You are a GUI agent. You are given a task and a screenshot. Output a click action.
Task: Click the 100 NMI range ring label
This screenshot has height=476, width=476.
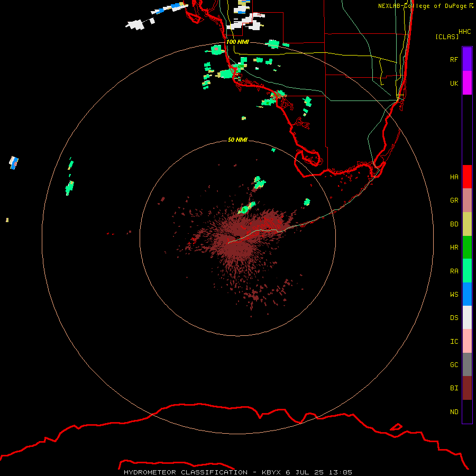point(237,42)
